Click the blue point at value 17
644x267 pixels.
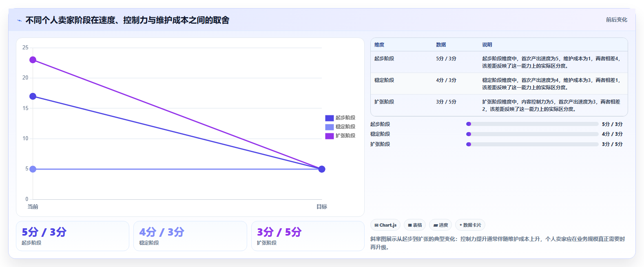click(x=33, y=96)
